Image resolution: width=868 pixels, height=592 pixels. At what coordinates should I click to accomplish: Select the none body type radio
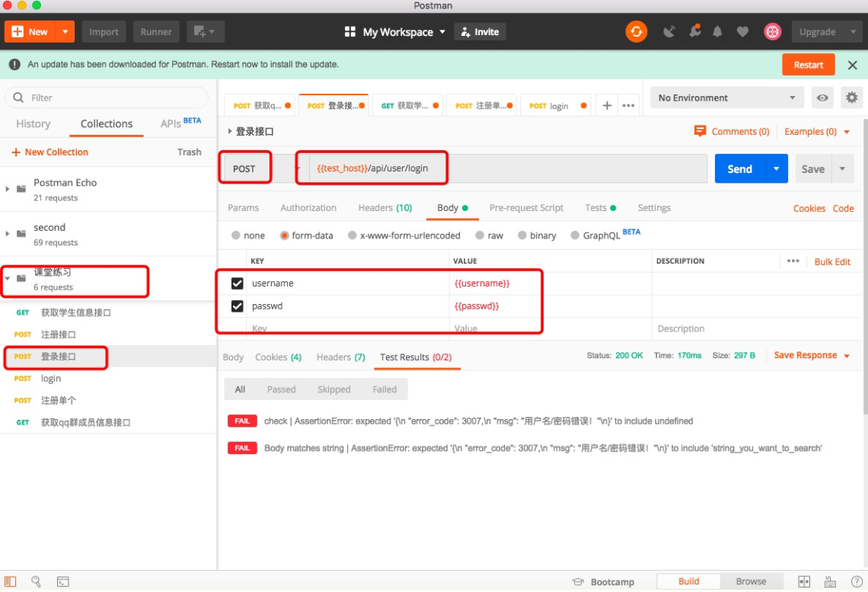point(236,235)
